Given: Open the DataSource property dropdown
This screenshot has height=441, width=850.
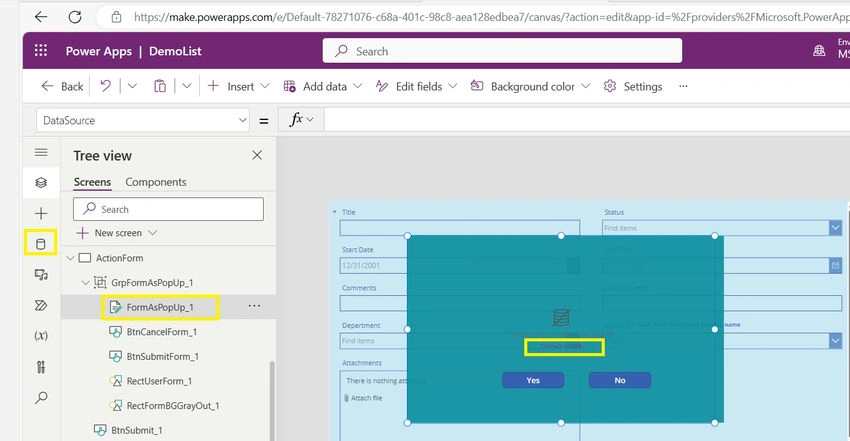Looking at the screenshot, I should click(x=143, y=120).
